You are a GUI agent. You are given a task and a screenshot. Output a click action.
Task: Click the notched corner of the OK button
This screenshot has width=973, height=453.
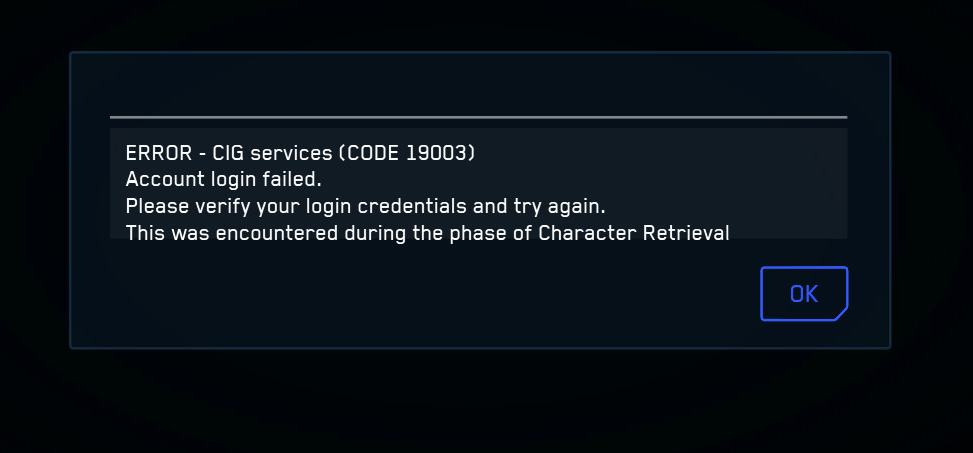[841, 315]
